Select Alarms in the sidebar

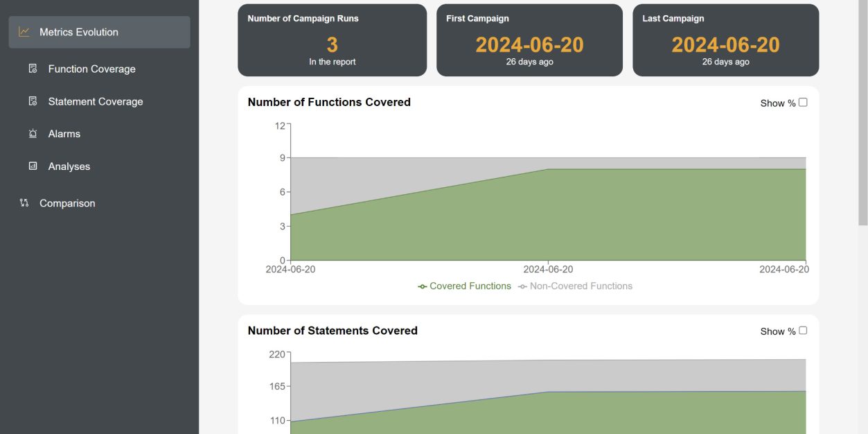pyautogui.click(x=64, y=134)
